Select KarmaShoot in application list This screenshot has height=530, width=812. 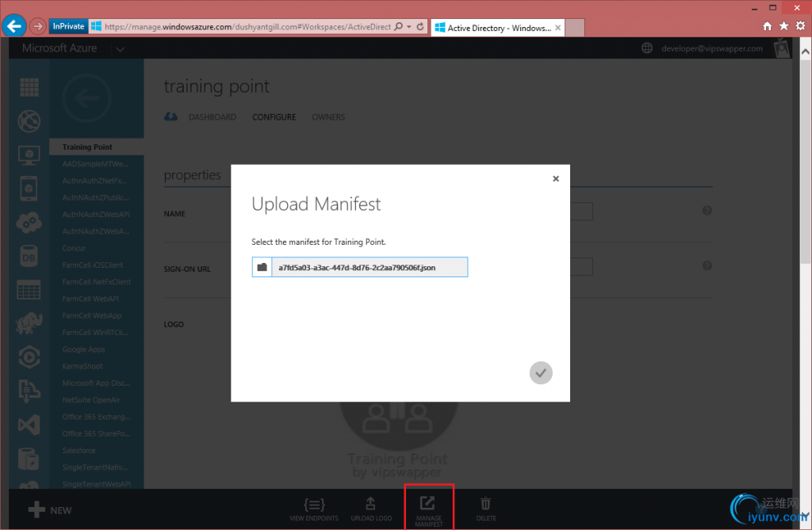tap(82, 367)
